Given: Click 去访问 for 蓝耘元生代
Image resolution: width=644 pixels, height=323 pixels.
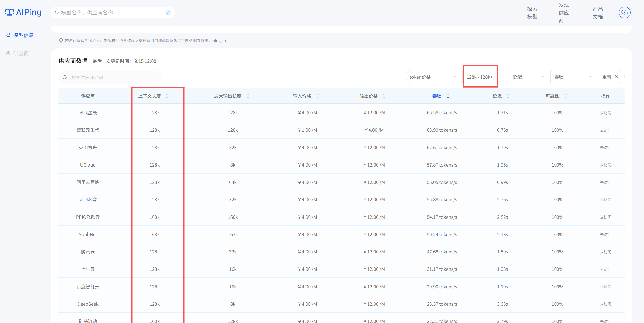Looking at the screenshot, I should coord(606,130).
